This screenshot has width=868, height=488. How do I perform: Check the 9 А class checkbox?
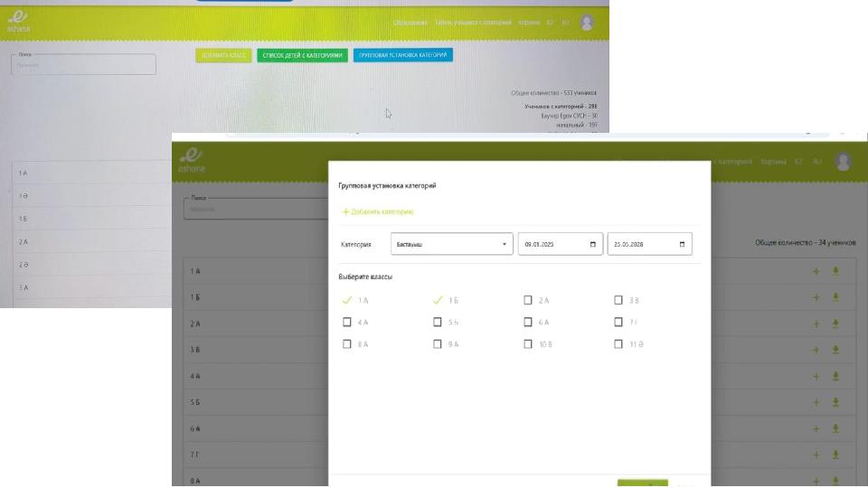pyautogui.click(x=438, y=344)
